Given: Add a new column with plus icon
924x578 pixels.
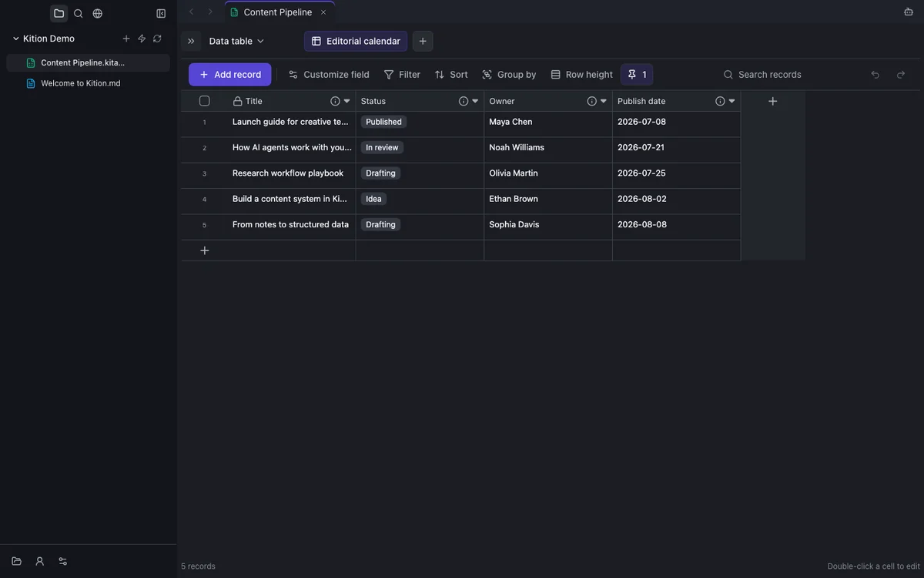Looking at the screenshot, I should point(773,101).
